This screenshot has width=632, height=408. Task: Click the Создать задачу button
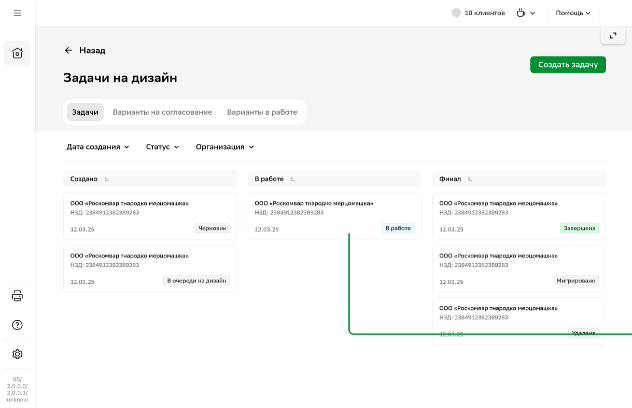point(567,65)
